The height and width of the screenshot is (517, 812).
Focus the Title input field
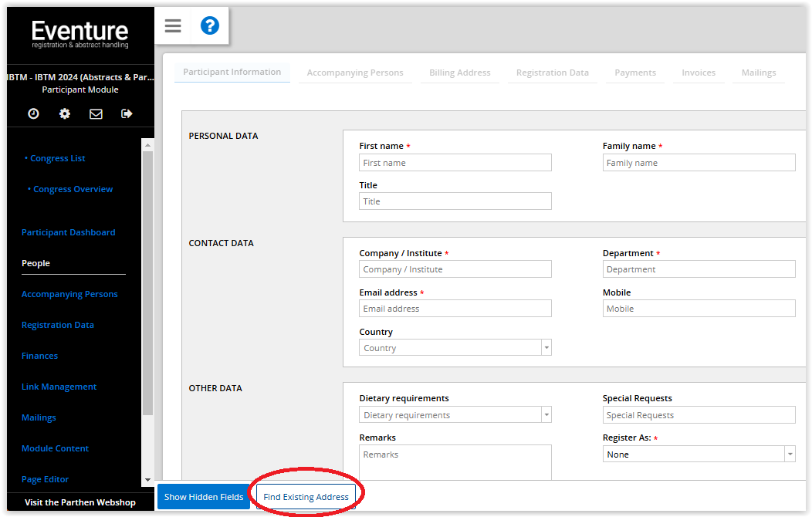tap(455, 201)
